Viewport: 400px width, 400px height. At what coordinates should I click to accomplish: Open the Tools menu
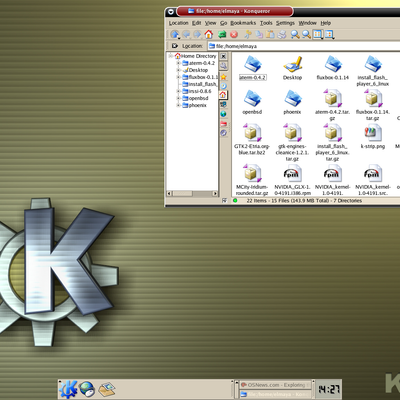point(266,23)
